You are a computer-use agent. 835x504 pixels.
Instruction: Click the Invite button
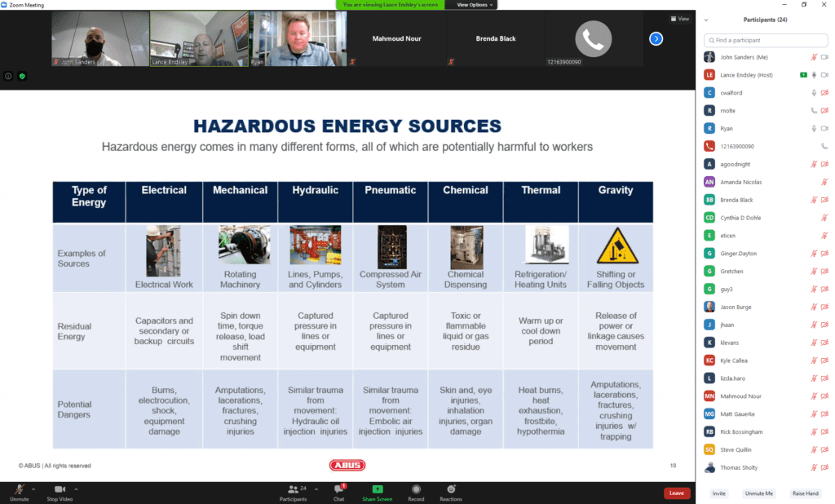tap(719, 493)
